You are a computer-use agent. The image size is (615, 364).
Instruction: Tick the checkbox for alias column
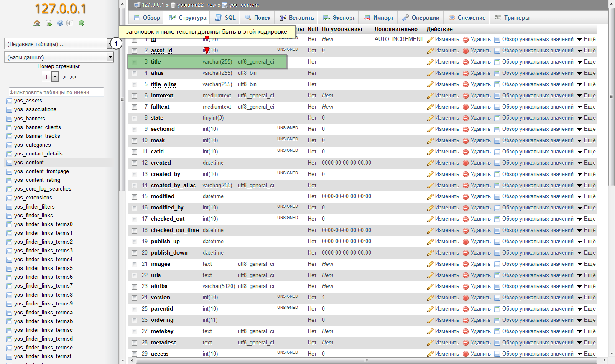(x=134, y=74)
